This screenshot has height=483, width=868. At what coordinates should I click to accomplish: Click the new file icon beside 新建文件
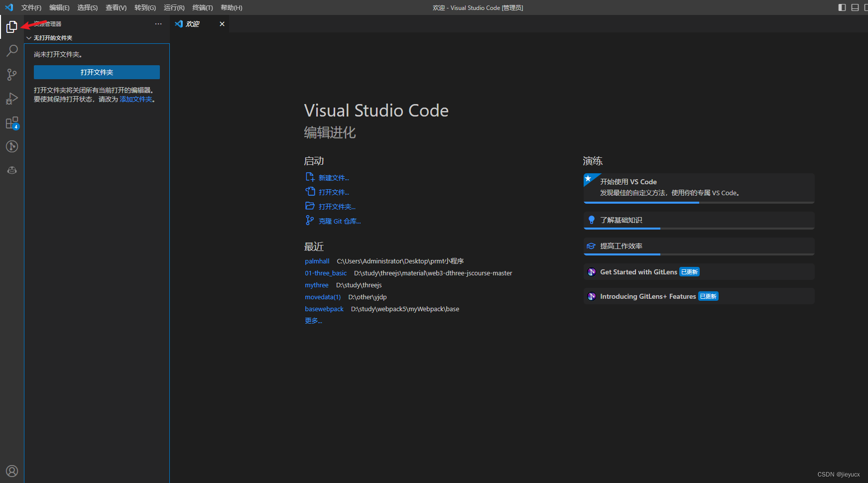click(310, 177)
